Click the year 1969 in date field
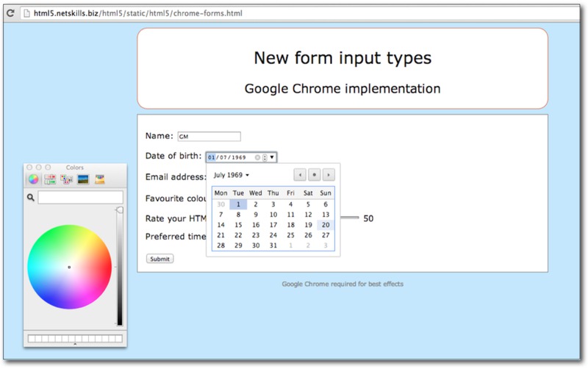Viewport: 588px width, 369px height. pyautogui.click(x=239, y=157)
